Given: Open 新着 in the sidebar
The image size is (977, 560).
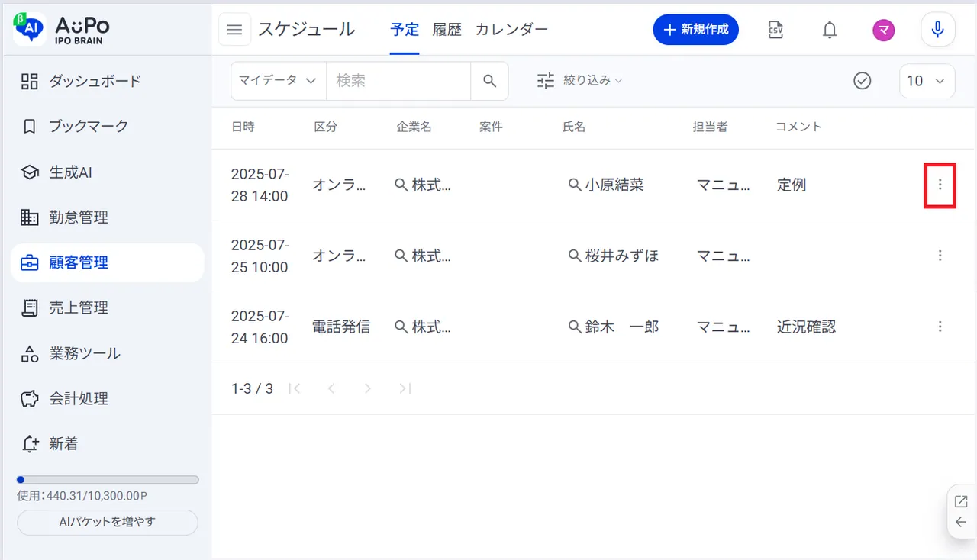Looking at the screenshot, I should pyautogui.click(x=108, y=444).
